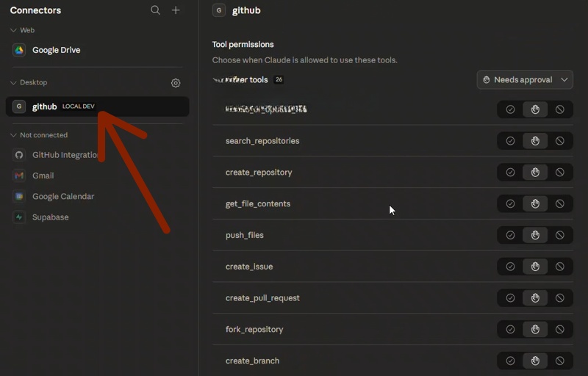Click the search_repositories tool name
This screenshot has height=376, width=588.
262,141
